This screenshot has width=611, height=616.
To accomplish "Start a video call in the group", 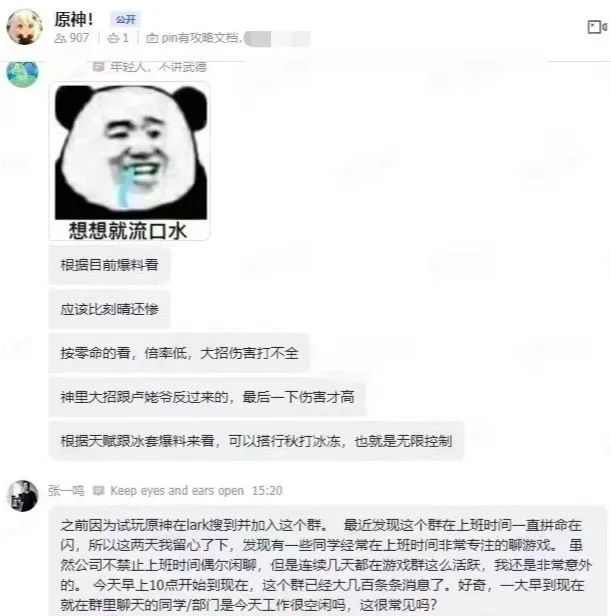I will [597, 27].
